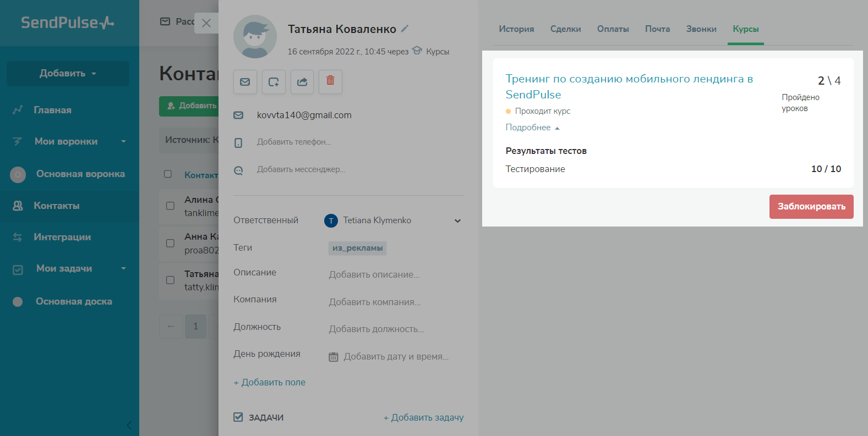This screenshot has width=868, height=436.
Task: Close the contact card with X icon
Action: (x=206, y=23)
